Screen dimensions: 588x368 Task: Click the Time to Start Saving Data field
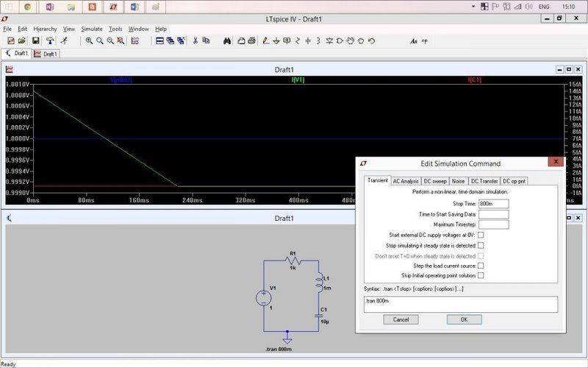pyautogui.click(x=493, y=214)
